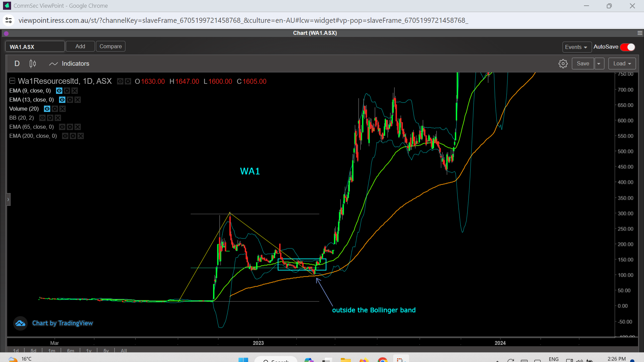The width and height of the screenshot is (644, 362).
Task: Expand the arrow next to Save
Action: tap(599, 64)
